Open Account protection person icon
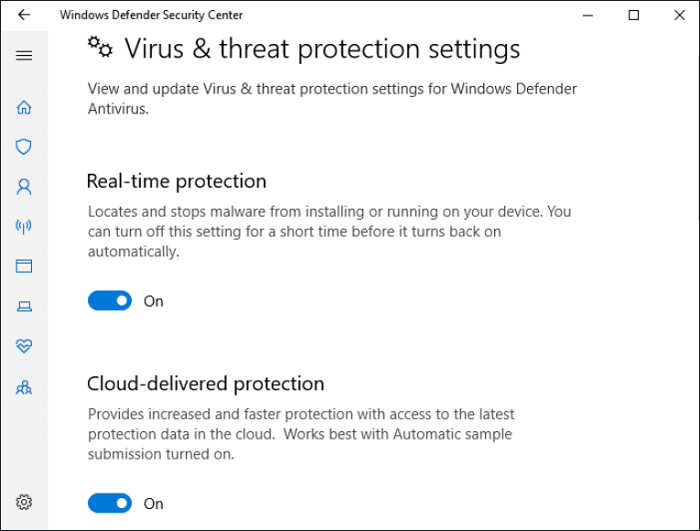Screen dimensions: 700x531 [24, 186]
